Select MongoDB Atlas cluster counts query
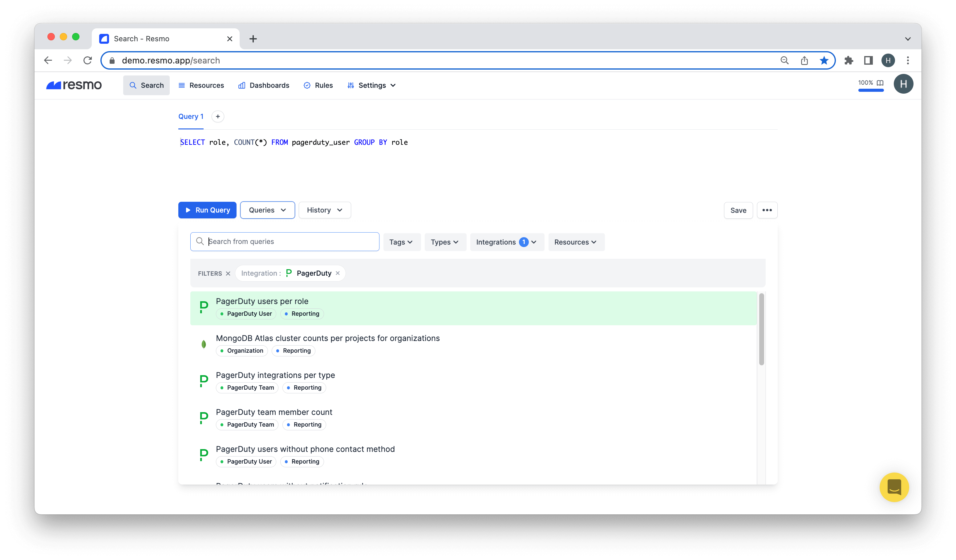The image size is (956, 560). [x=473, y=345]
